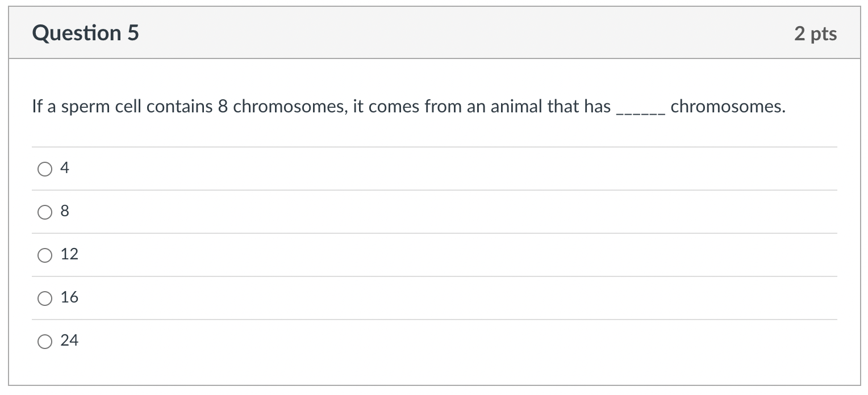This screenshot has width=868, height=395.
Task: Click the answer label text "12"
Action: pyautogui.click(x=69, y=254)
